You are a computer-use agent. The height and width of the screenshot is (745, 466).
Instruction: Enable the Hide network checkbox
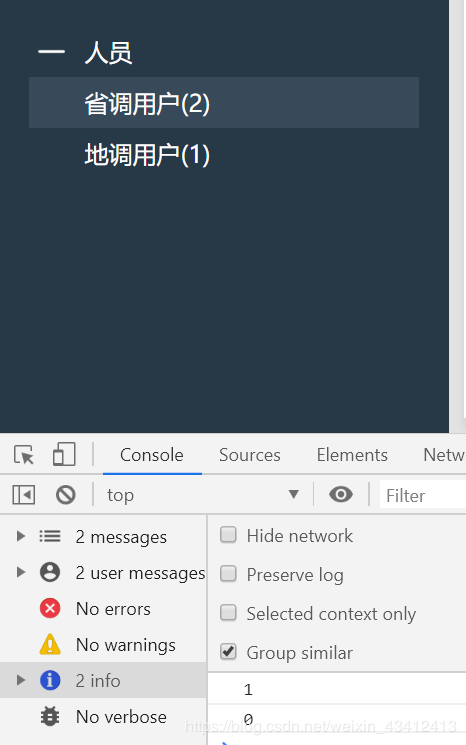pyautogui.click(x=228, y=535)
